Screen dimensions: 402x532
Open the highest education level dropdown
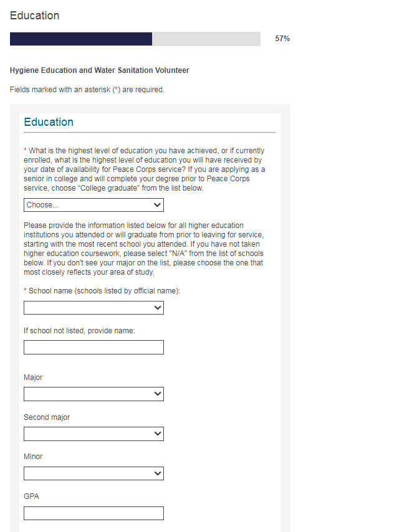93,205
